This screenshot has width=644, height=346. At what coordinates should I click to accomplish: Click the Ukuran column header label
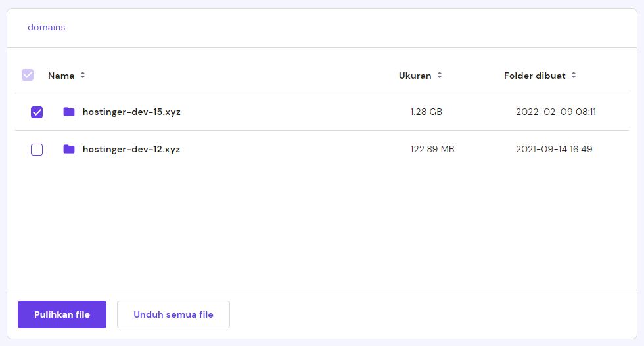tap(415, 76)
